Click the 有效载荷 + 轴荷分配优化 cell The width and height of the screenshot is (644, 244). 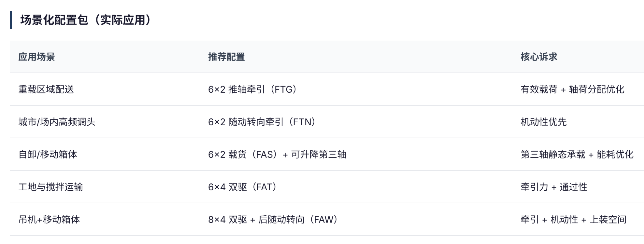572,89
